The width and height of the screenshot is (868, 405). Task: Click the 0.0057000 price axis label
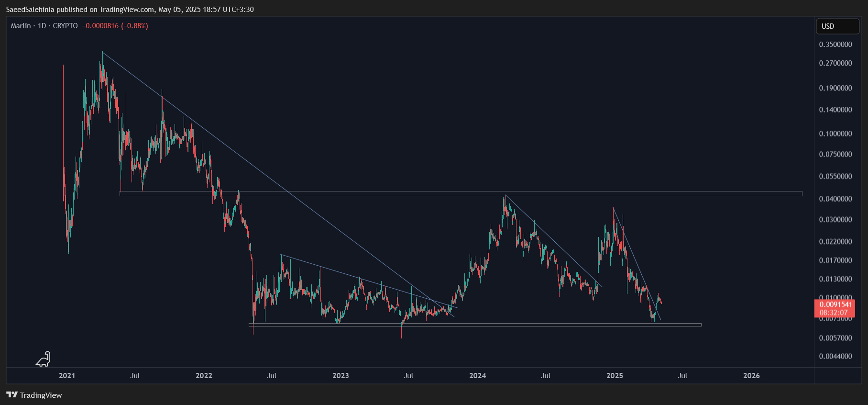(835, 338)
